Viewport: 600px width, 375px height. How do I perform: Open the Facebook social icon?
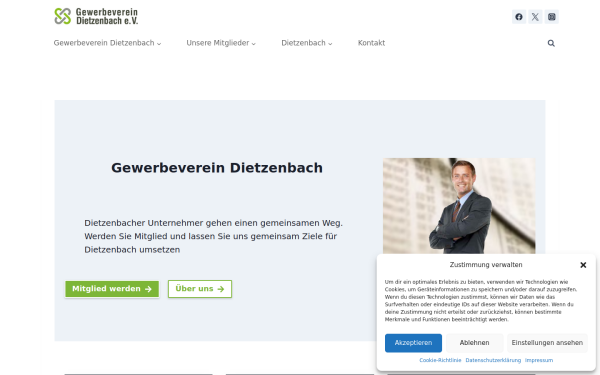pyautogui.click(x=519, y=17)
